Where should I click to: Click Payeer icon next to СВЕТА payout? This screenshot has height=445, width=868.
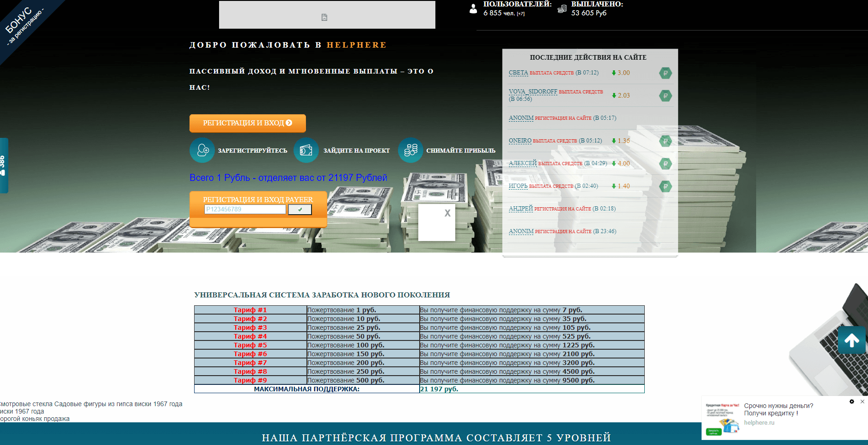(665, 73)
